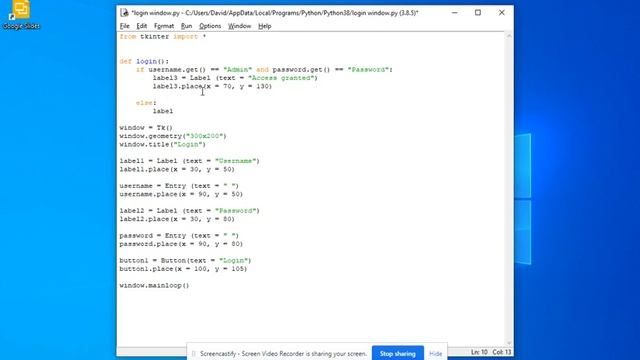The image size is (640, 360).
Task: Open the Google Slides desktop shortcut
Action: [21, 16]
